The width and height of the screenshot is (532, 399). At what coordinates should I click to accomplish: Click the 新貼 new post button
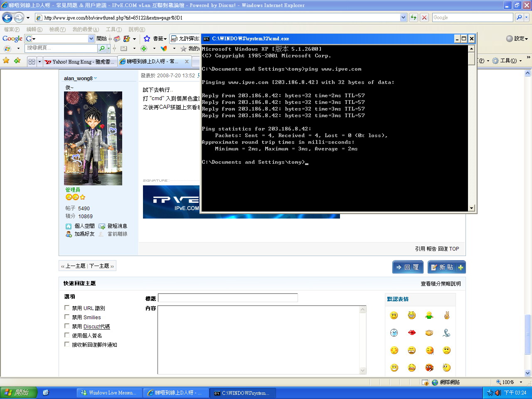pyautogui.click(x=447, y=267)
